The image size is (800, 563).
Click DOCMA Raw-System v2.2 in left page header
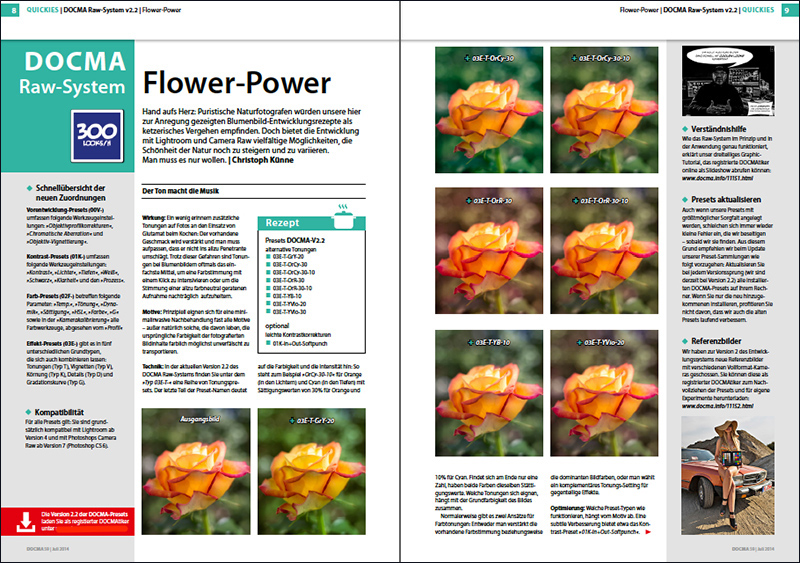coord(101,10)
